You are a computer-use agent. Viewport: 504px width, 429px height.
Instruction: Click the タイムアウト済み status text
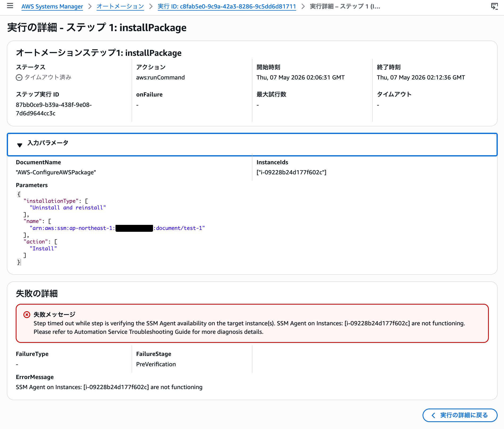pyautogui.click(x=48, y=77)
